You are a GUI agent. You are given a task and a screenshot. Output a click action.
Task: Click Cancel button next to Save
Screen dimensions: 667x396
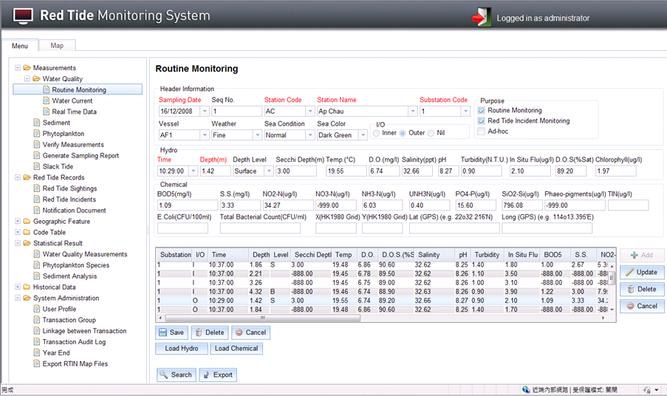[x=251, y=333]
